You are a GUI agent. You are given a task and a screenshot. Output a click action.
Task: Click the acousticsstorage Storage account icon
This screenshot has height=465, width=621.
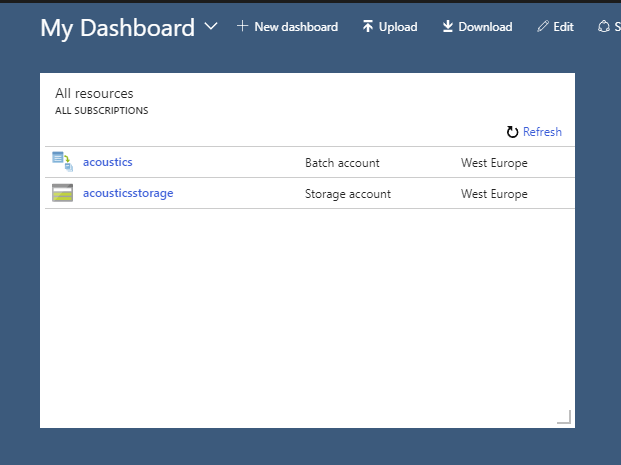tap(63, 193)
